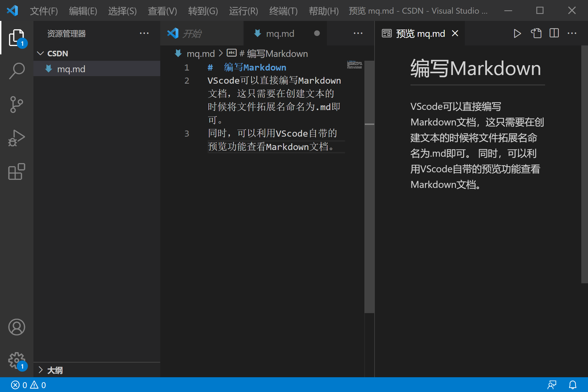Open the Manage gear settings icon
Screen dimensions: 588x392
coord(17,360)
